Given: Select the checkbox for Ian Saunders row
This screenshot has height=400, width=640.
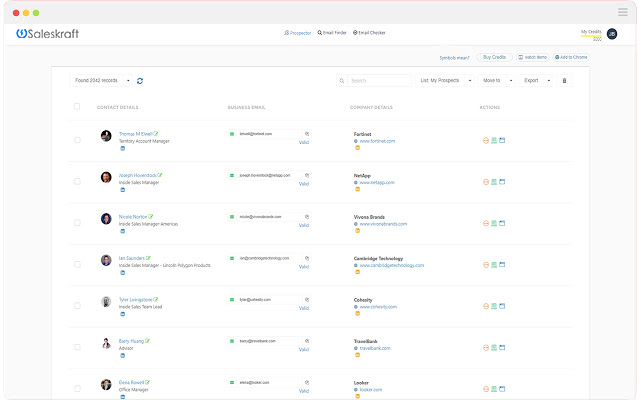Looking at the screenshot, I should [x=77, y=264].
